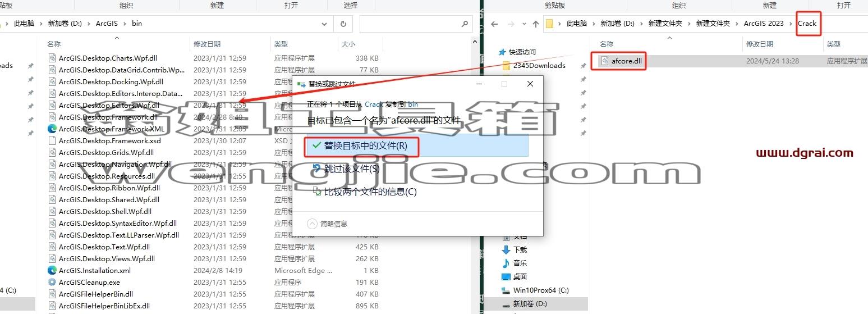Select ArcGIS.Desktop.Text.Wpf.dll file
Image resolution: width=868 pixels, height=314 pixels.
click(104, 247)
